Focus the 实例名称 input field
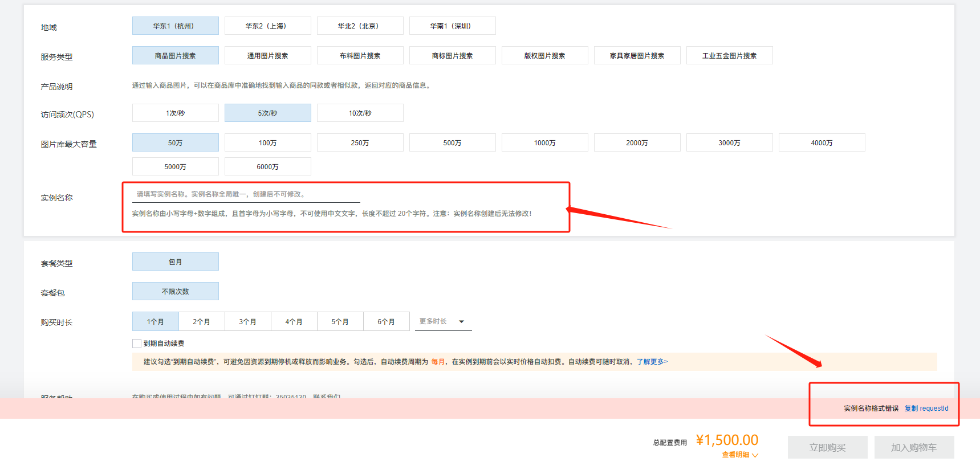The image size is (980, 474). click(x=246, y=194)
